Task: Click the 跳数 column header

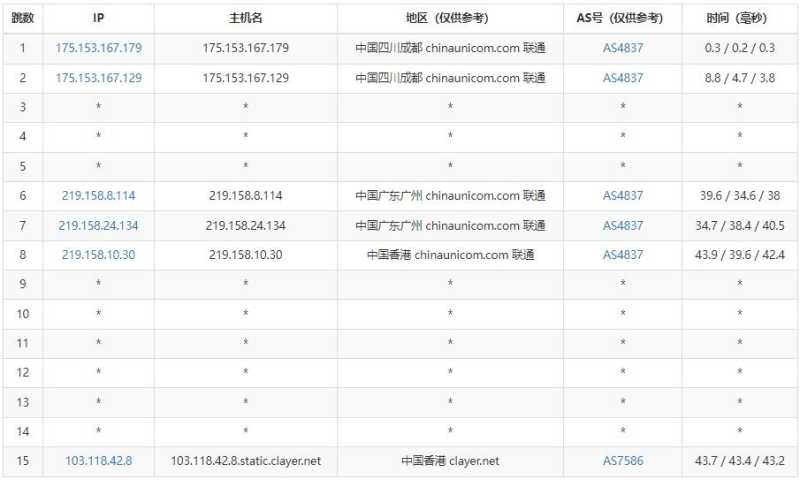Action: (22, 18)
